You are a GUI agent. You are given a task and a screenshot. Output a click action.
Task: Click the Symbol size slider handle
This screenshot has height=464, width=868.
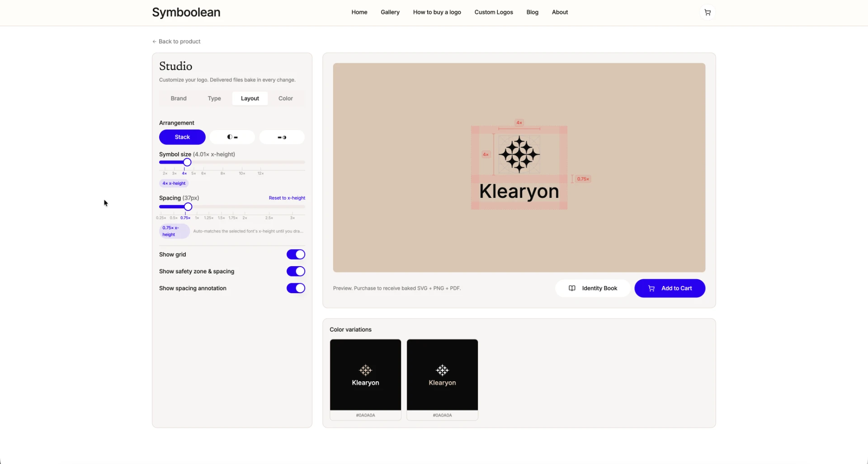pos(187,162)
